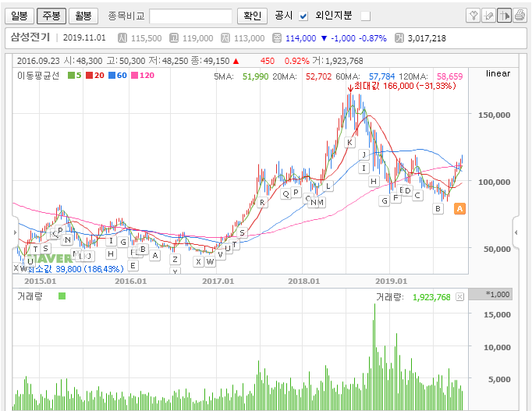
Task: Click the 5MA value 51,990
Action: point(255,76)
